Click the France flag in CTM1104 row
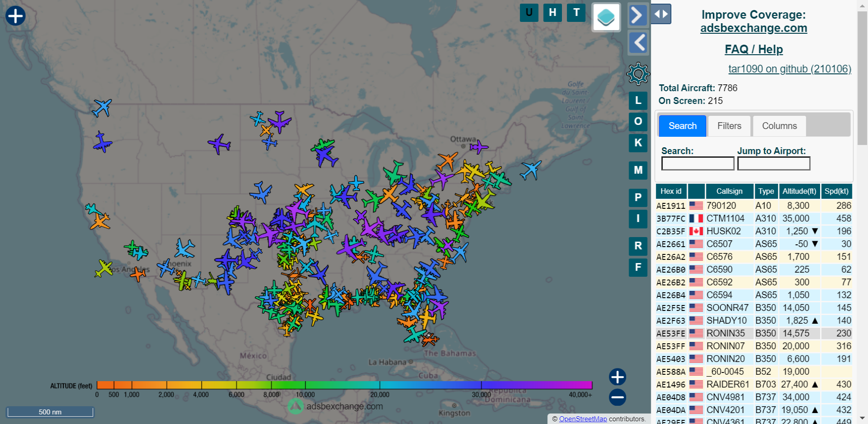 696,218
